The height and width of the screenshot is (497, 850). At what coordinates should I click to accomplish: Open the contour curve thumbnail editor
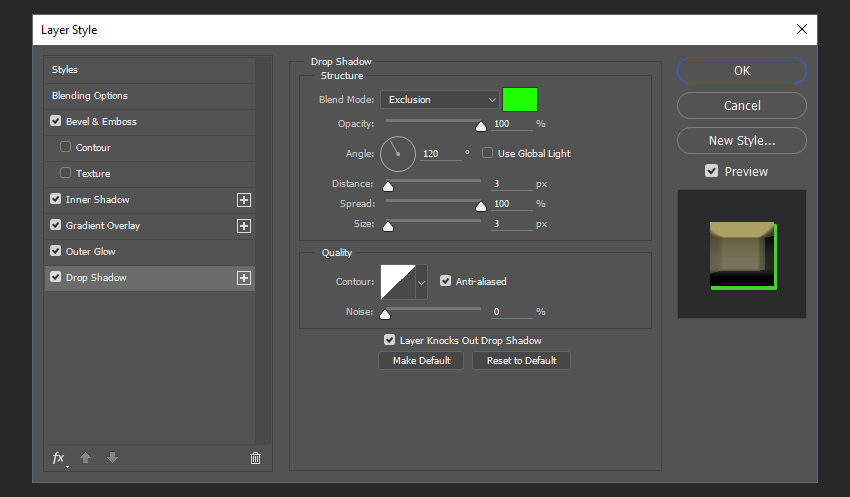pyautogui.click(x=397, y=283)
